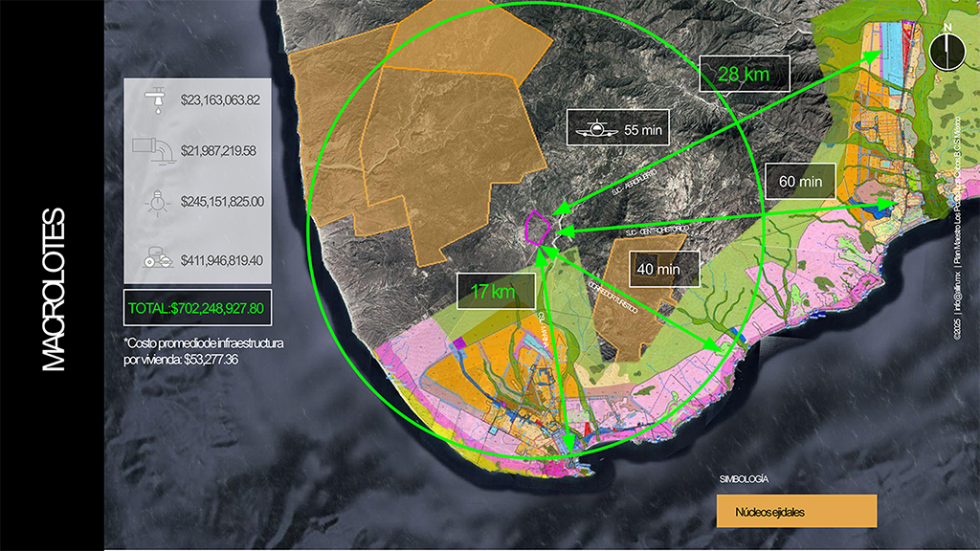This screenshot has height=551, width=980.
Task: Click the Núcleos ejidales legend swatch
Action: point(796,511)
